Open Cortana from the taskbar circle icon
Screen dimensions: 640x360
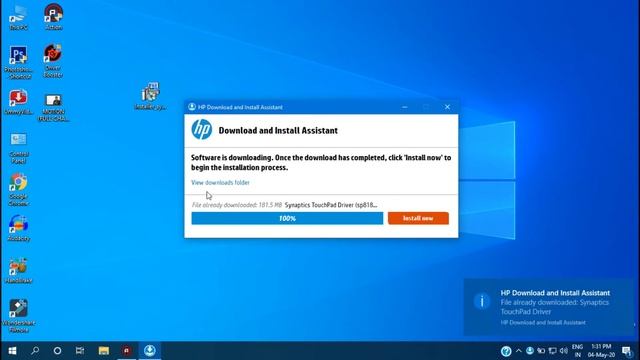[x=58, y=351]
